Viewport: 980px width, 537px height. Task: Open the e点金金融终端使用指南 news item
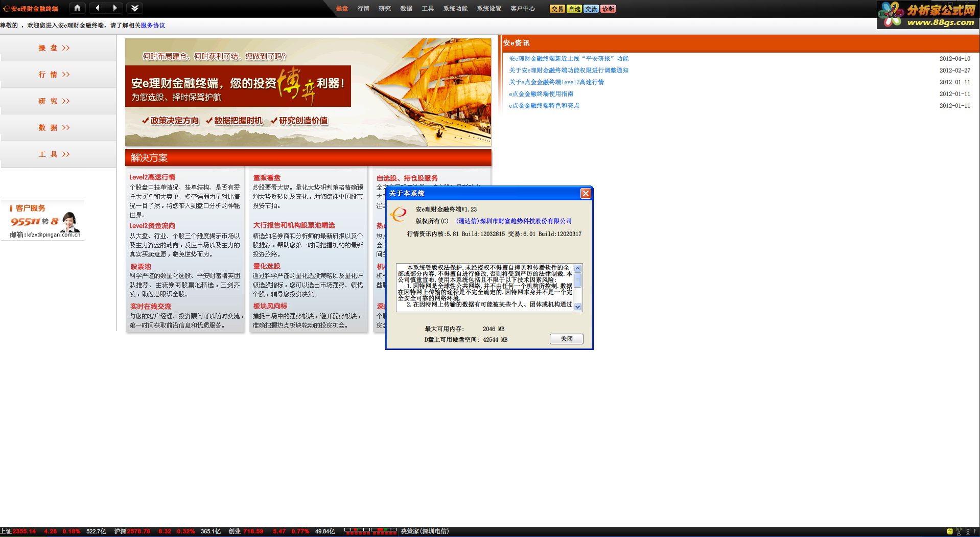[541, 94]
